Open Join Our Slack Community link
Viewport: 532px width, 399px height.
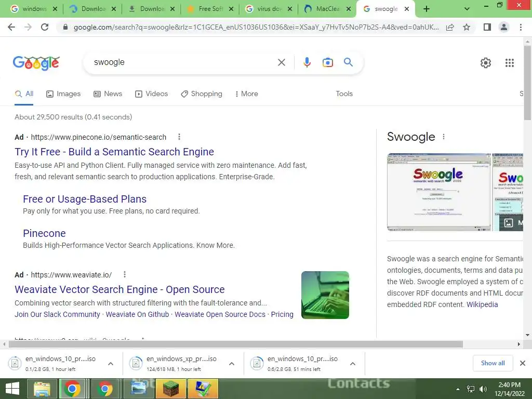click(57, 314)
